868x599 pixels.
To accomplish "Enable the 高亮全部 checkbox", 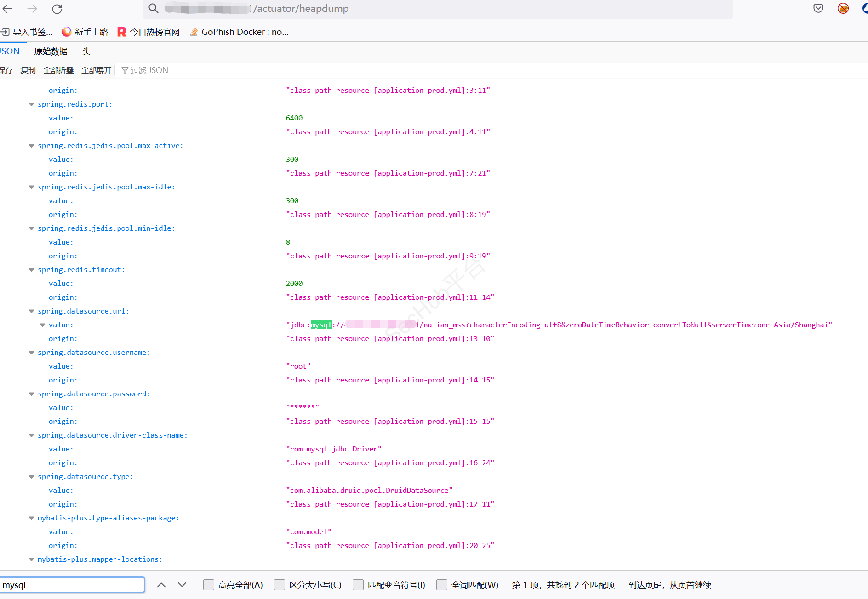I will pos(209,585).
